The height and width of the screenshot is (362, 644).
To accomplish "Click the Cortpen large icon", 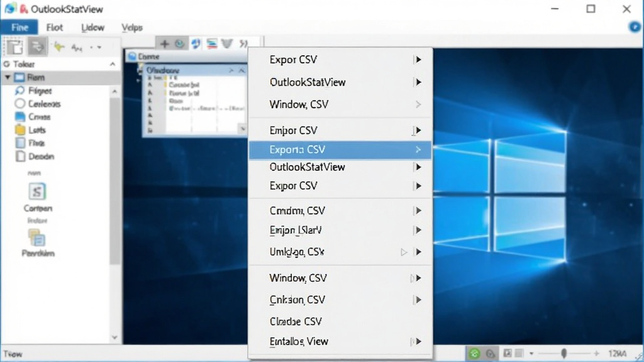I will pos(37,192).
